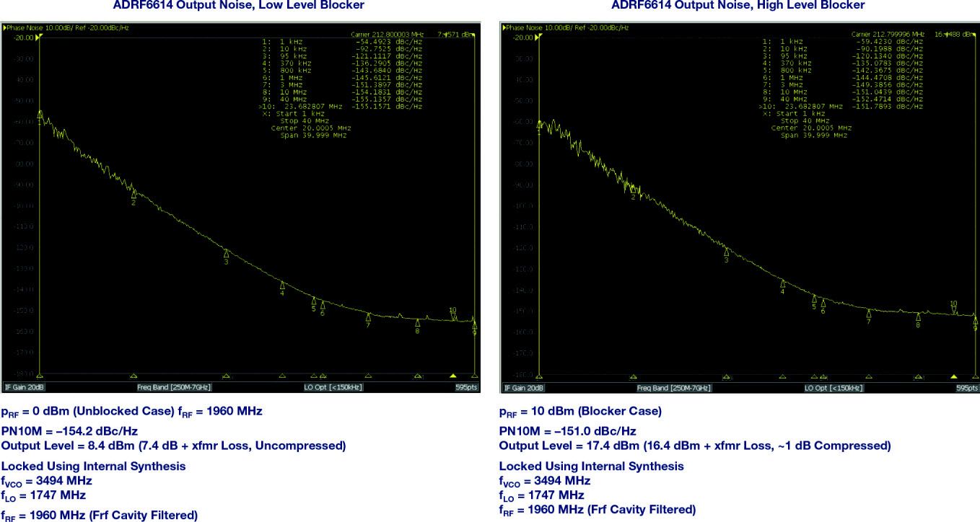This screenshot has width=980, height=522.
Task: Click 'LO Opt [<150kHz]' in the Low Level Blocker plot
Action: 333,387
